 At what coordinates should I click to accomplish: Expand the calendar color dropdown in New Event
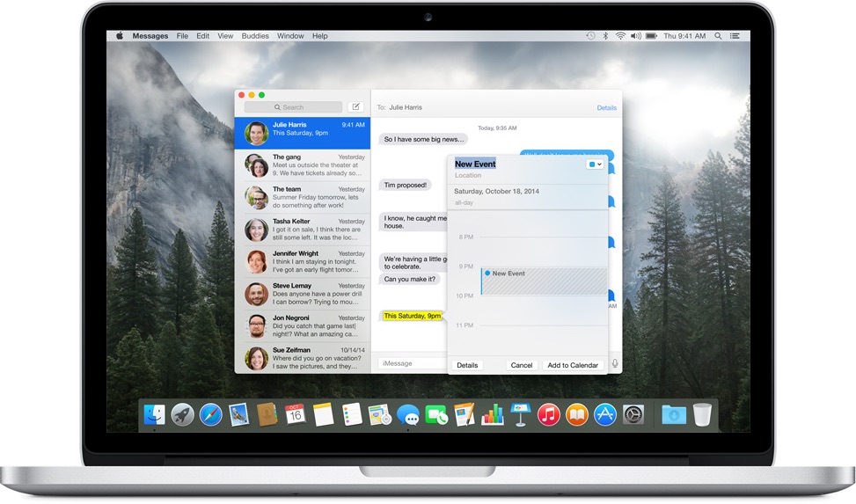[595, 164]
